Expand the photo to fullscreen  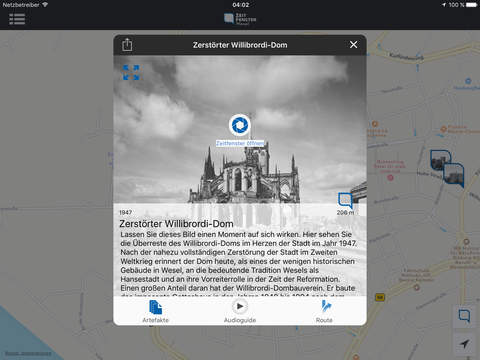tap(131, 72)
